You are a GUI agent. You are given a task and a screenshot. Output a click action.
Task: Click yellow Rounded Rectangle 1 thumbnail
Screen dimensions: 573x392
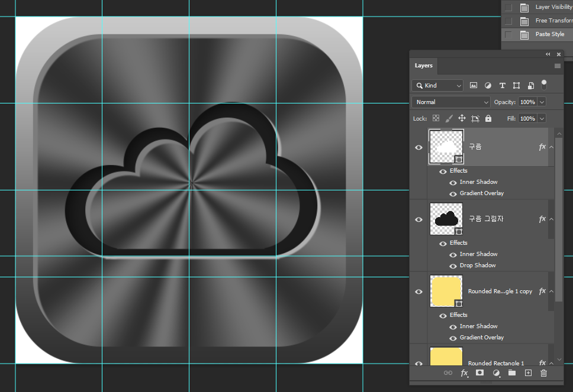tap(446, 357)
